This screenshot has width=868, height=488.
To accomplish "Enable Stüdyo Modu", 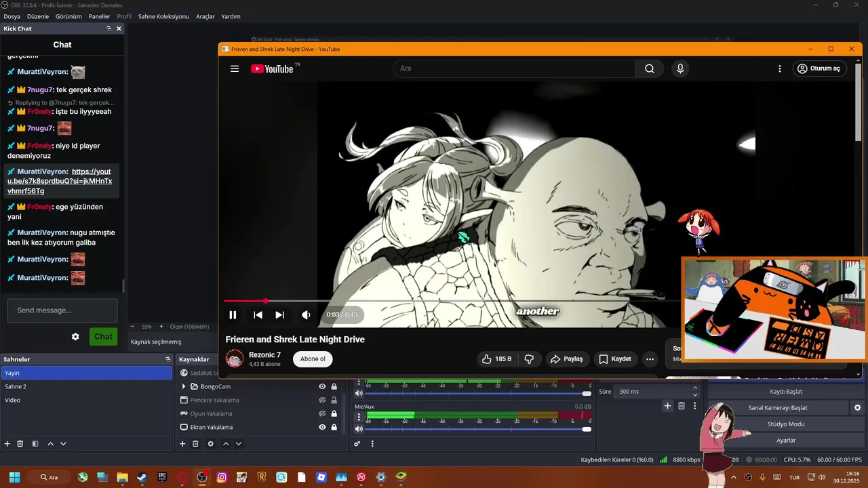I will pyautogui.click(x=786, y=424).
